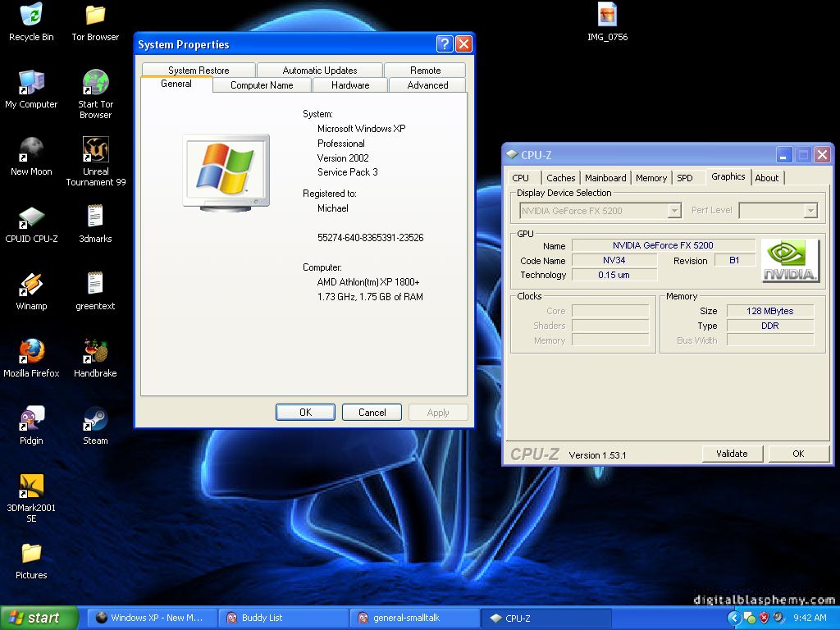Open the Hardware tab in System Properties
The width and height of the screenshot is (840, 630).
coord(349,84)
